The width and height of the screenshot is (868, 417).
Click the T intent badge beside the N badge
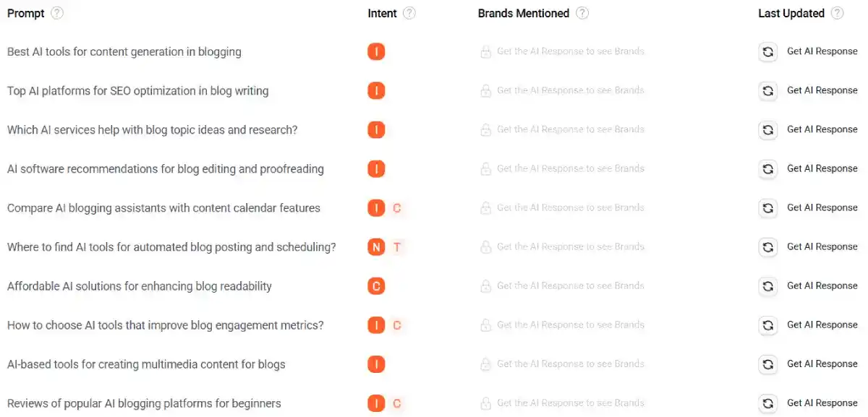click(x=396, y=246)
